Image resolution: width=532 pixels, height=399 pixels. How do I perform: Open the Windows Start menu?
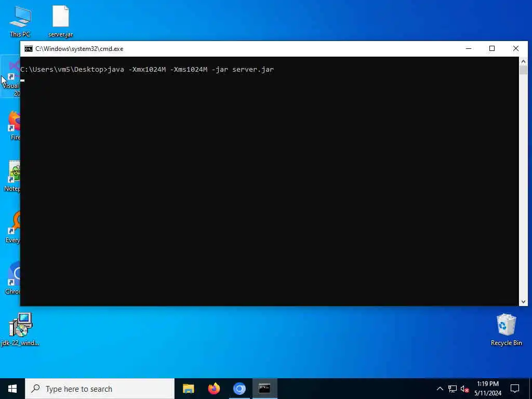click(x=12, y=389)
